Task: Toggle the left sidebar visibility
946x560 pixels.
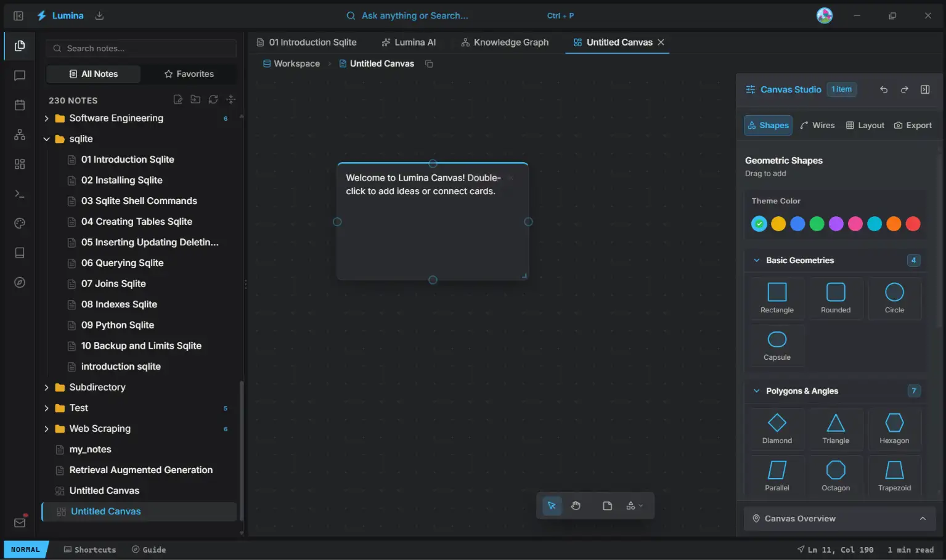Action: click(18, 15)
